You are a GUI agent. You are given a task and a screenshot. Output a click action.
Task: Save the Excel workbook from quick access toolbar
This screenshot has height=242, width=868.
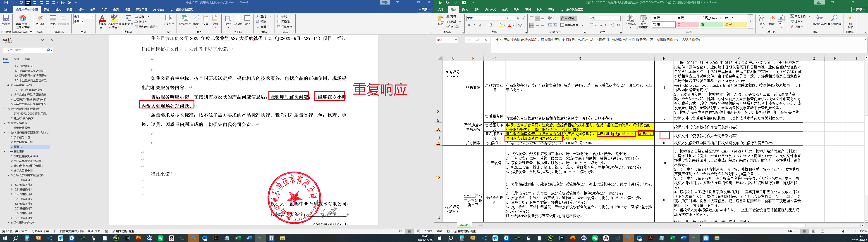point(441,2)
